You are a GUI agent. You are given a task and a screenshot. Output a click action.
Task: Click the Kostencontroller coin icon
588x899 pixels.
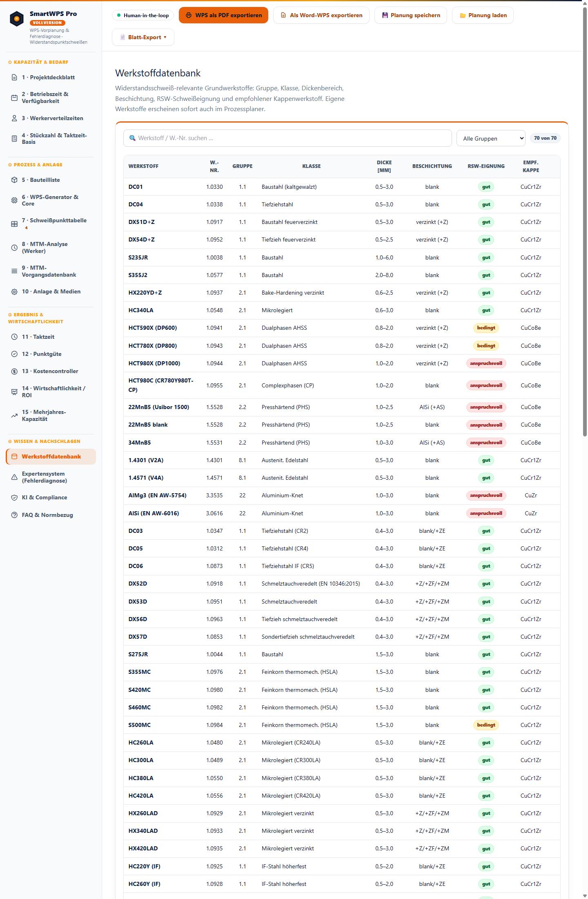tap(14, 371)
